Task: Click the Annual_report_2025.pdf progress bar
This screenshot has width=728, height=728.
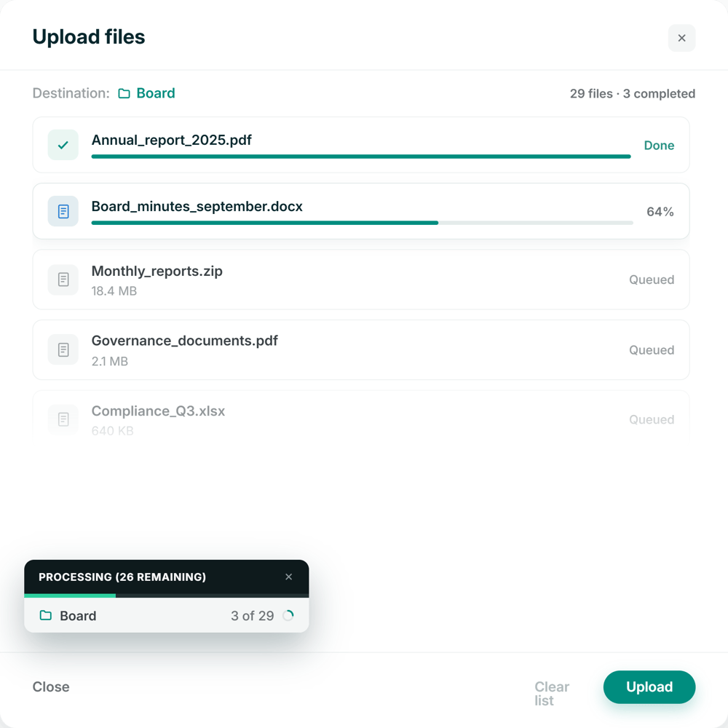Action: pos(361,157)
